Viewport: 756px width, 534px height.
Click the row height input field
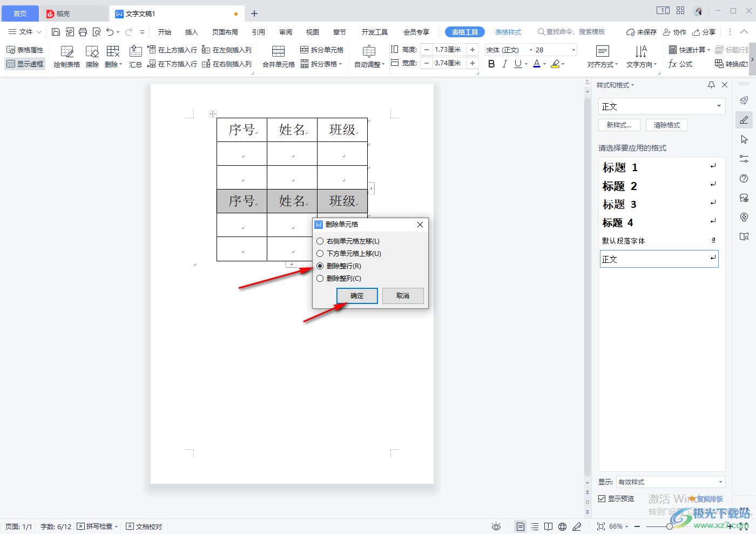coord(448,50)
